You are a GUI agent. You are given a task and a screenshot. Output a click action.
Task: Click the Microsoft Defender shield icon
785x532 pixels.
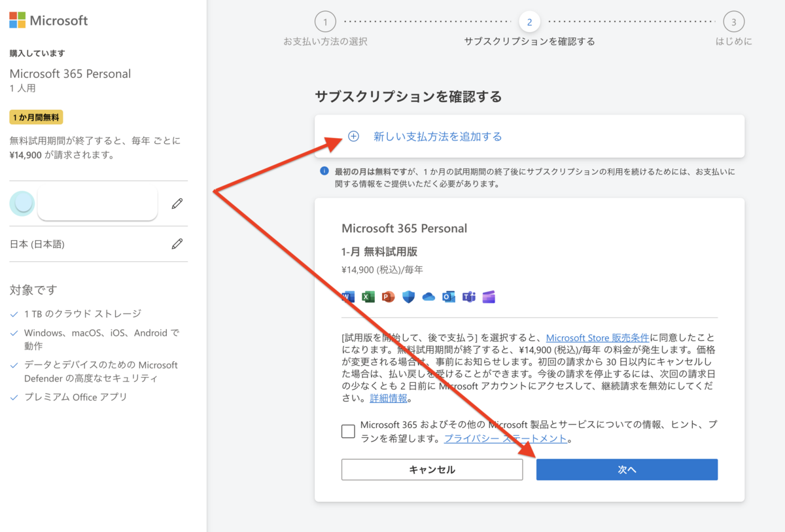[x=408, y=296]
